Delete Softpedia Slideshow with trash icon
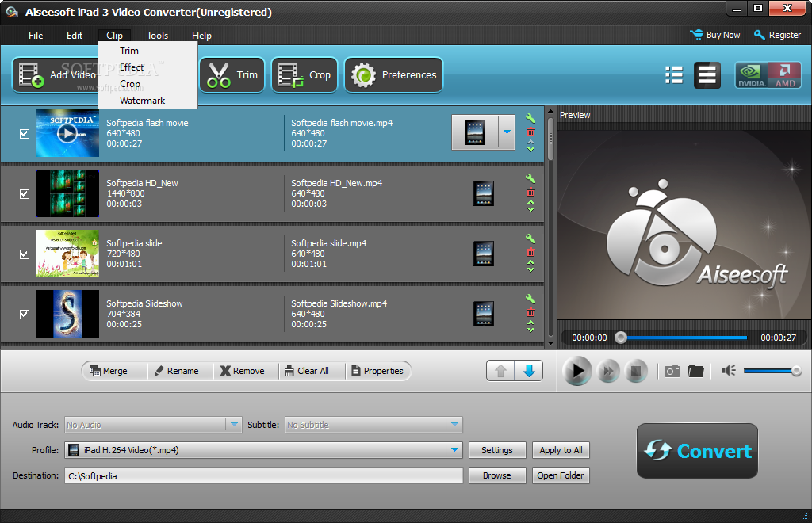The height and width of the screenshot is (523, 812). 530,312
